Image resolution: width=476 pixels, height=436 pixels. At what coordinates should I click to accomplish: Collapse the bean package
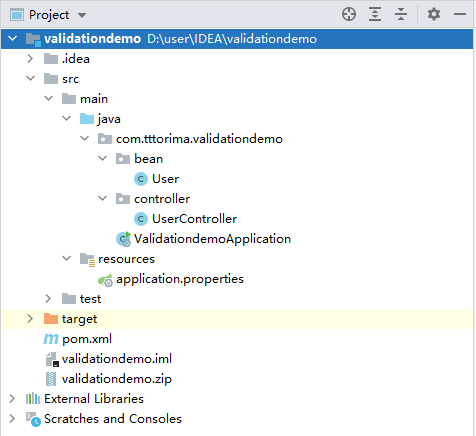tap(103, 159)
